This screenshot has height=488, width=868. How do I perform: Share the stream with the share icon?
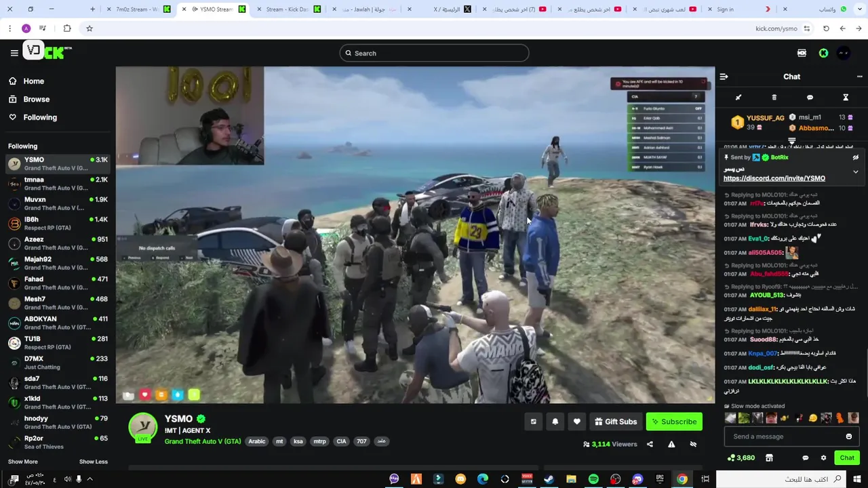650,445
